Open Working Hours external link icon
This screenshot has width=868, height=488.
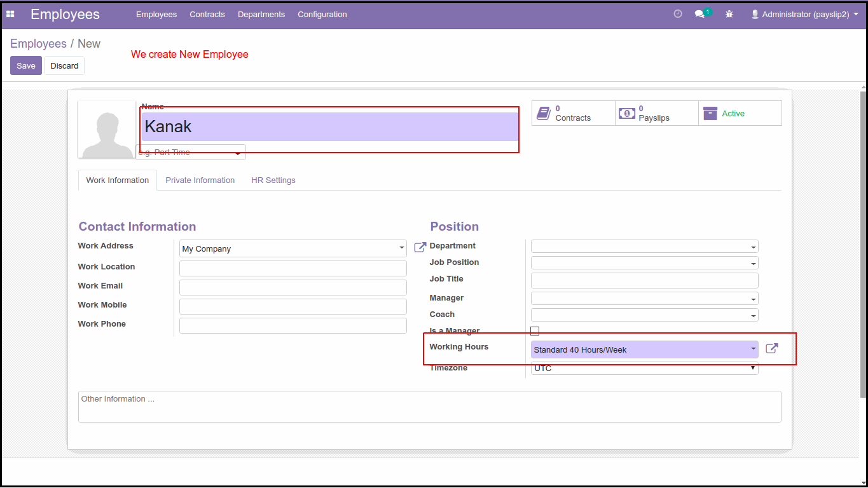pos(771,348)
